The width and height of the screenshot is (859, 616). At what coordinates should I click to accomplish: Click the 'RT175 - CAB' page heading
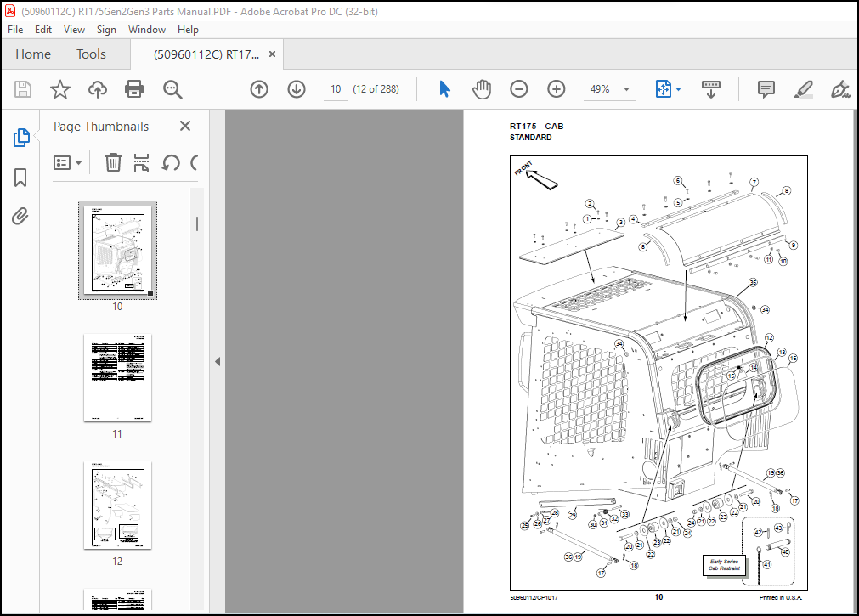(536, 126)
